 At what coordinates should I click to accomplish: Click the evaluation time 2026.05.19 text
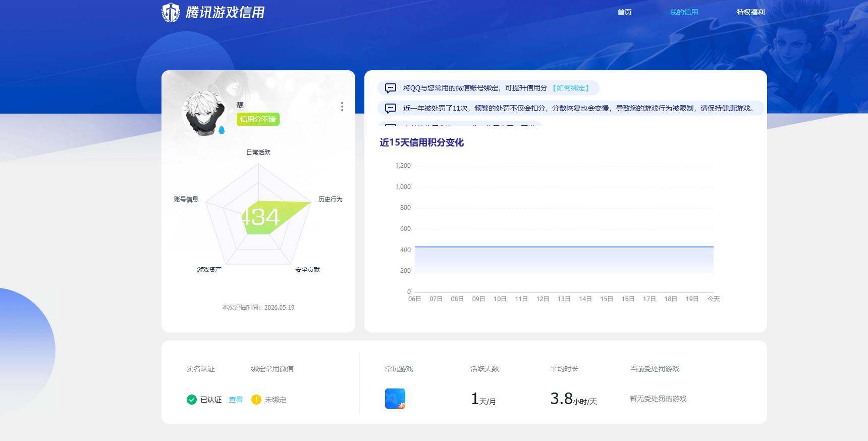pyautogui.click(x=258, y=307)
